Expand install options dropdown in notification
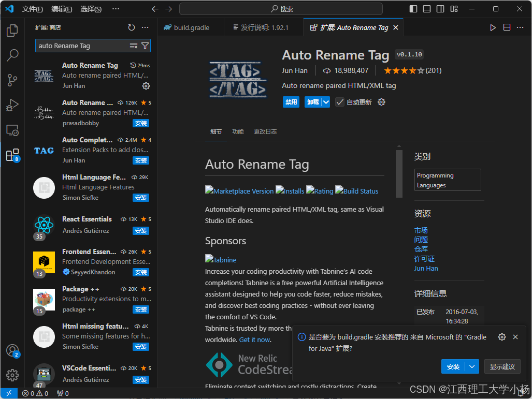 click(x=472, y=366)
